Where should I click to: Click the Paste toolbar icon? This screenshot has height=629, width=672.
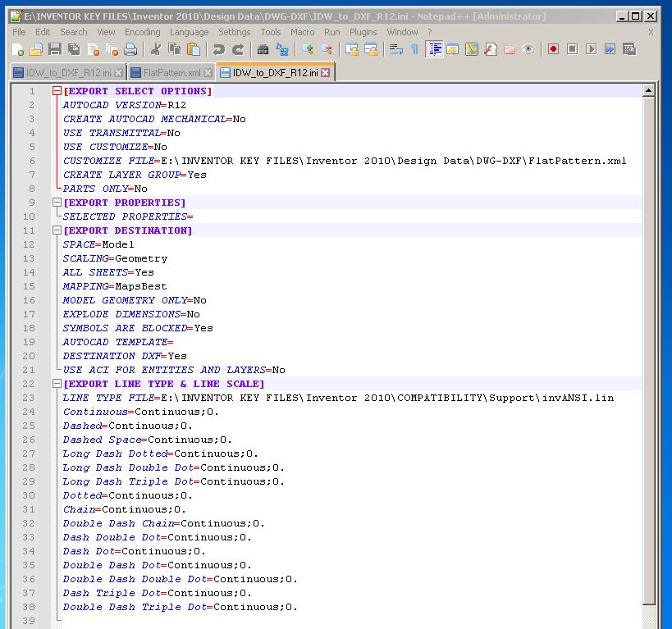click(194, 50)
